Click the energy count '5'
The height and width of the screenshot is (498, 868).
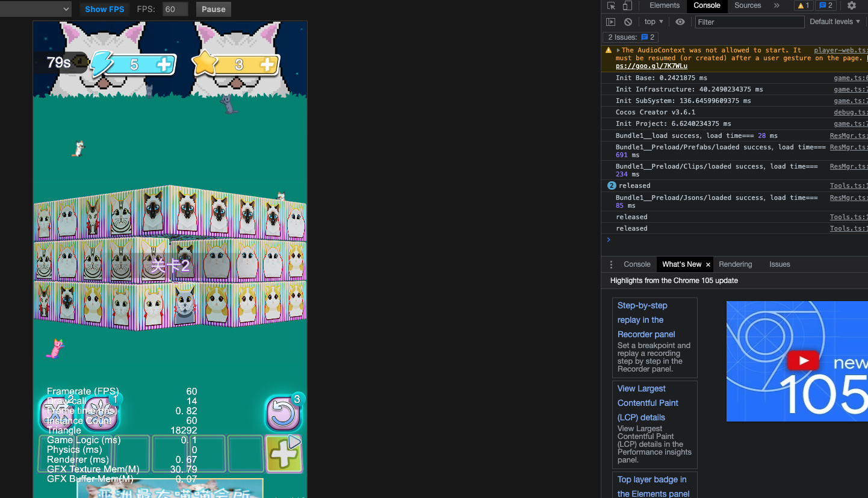134,65
